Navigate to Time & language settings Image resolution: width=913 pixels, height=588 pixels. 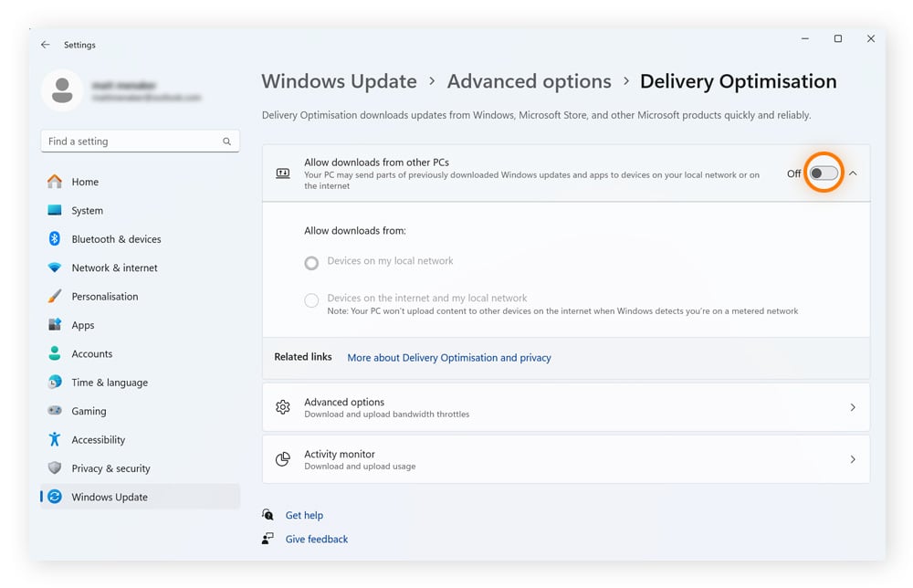[109, 383]
